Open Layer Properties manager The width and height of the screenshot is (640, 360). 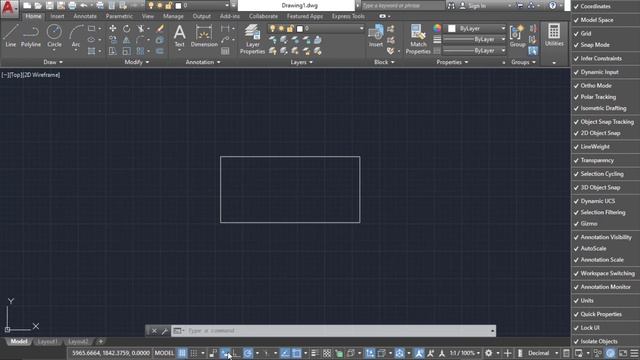pos(252,39)
